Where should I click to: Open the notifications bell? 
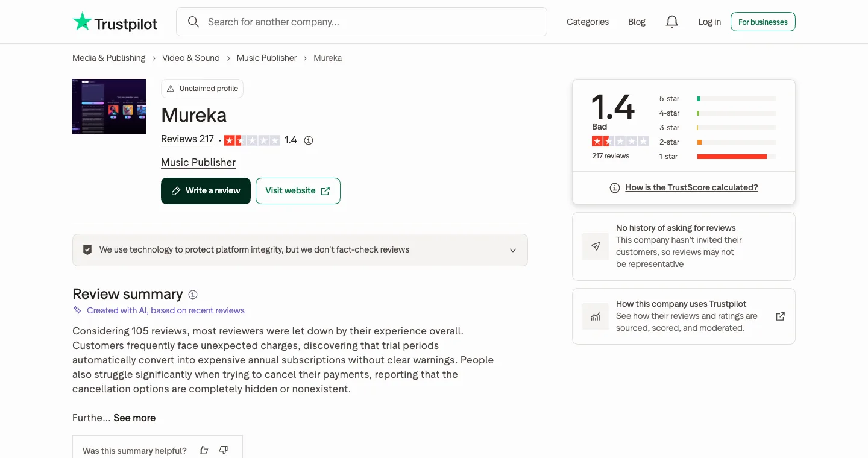[672, 22]
